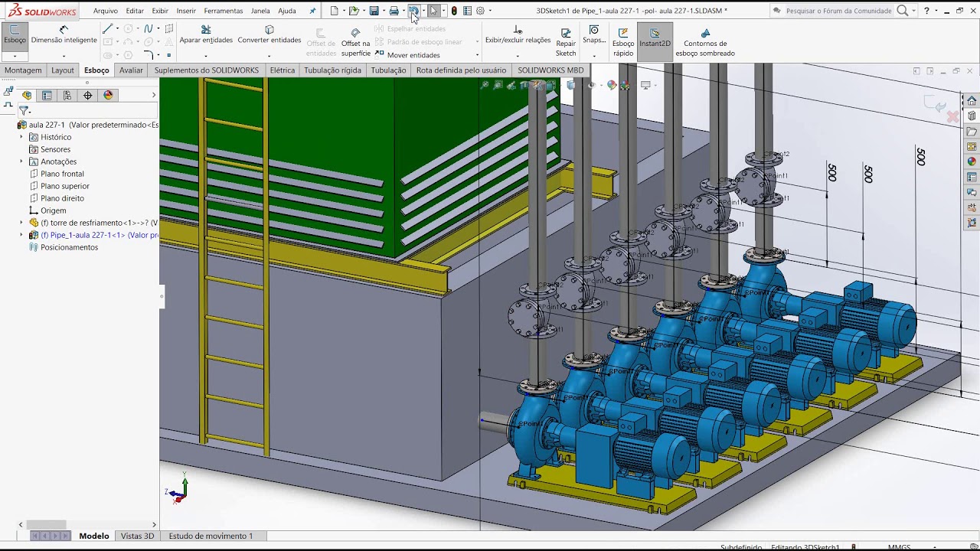Open dropdown under Aparar entidades
This screenshot has width=980, height=551.
tap(206, 56)
